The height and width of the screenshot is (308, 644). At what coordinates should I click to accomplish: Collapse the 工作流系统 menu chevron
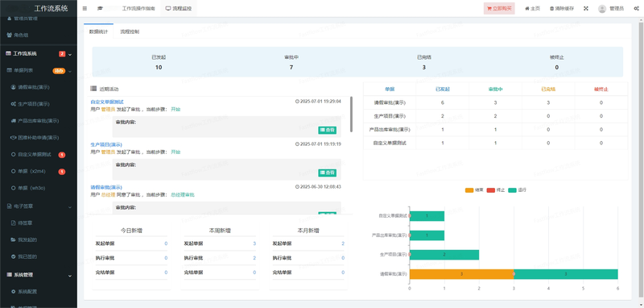(x=70, y=54)
